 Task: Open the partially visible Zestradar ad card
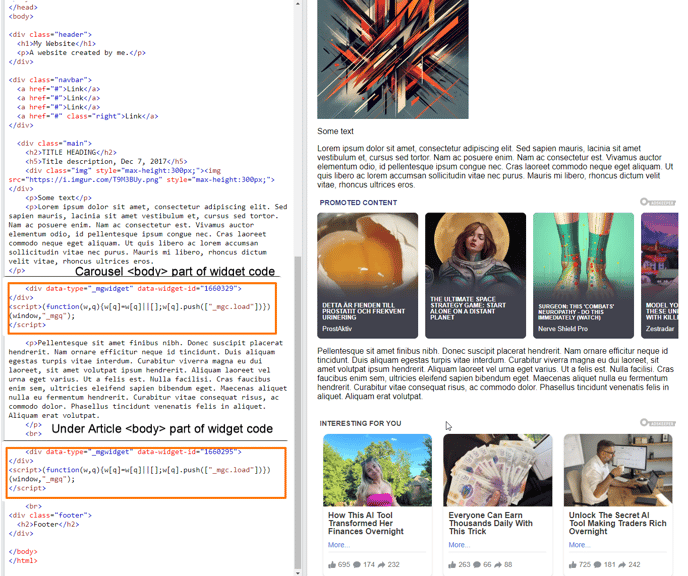click(660, 275)
